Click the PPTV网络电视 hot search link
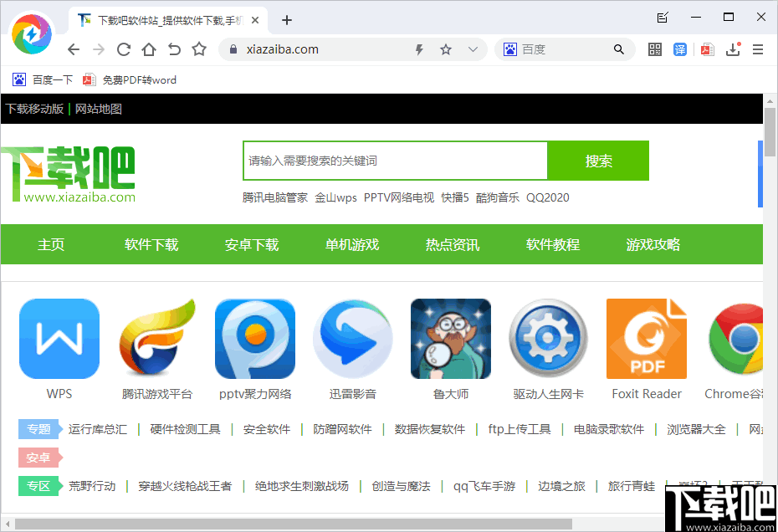The image size is (778, 532). (399, 197)
